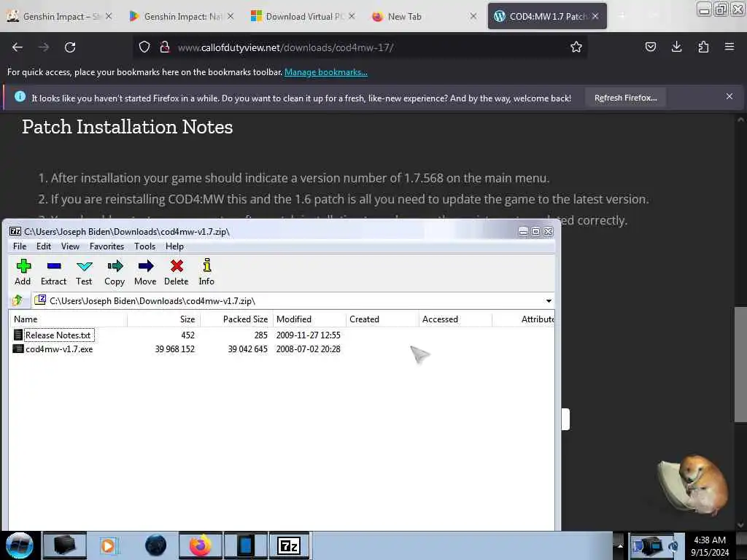Sort files by Accessed column
Image resolution: width=747 pixels, height=560 pixels.
click(x=455, y=319)
